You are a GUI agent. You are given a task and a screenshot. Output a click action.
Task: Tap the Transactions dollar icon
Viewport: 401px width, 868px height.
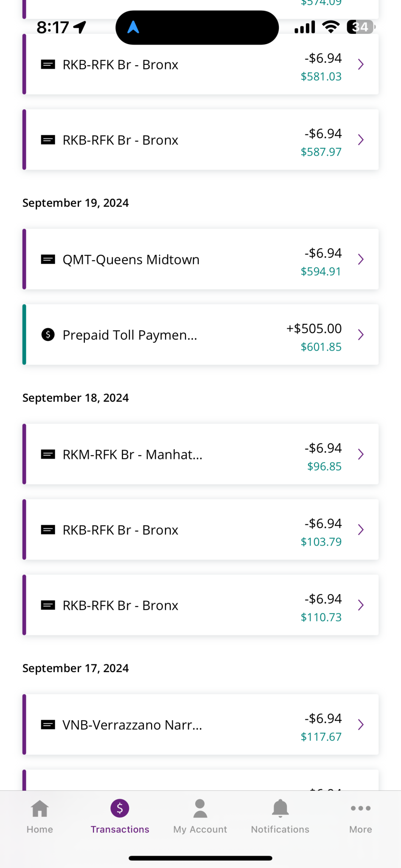pyautogui.click(x=120, y=808)
